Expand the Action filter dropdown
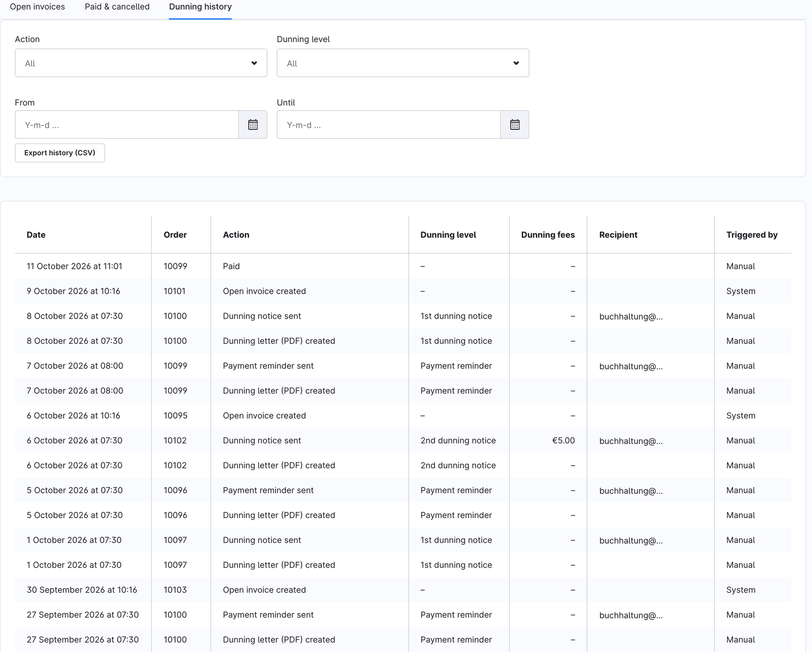This screenshot has height=652, width=812. pyautogui.click(x=141, y=63)
